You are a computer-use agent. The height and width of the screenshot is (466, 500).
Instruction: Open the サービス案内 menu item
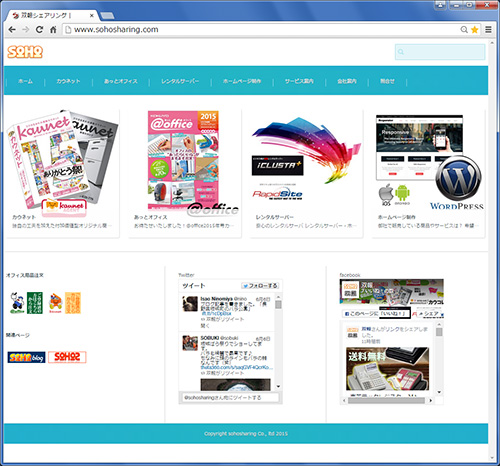[x=299, y=81]
